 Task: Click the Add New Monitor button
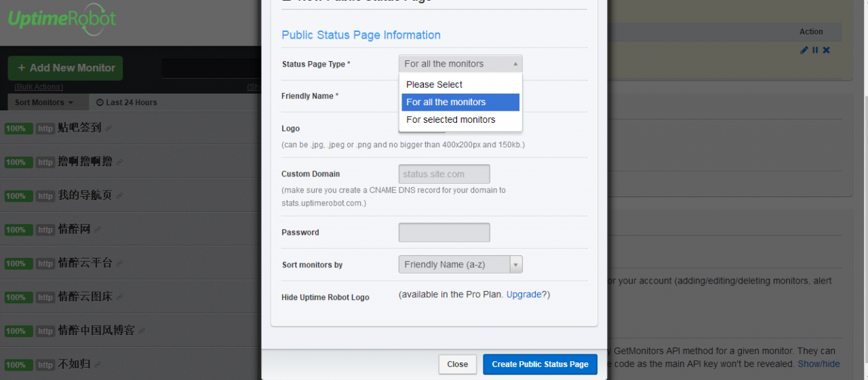click(65, 68)
